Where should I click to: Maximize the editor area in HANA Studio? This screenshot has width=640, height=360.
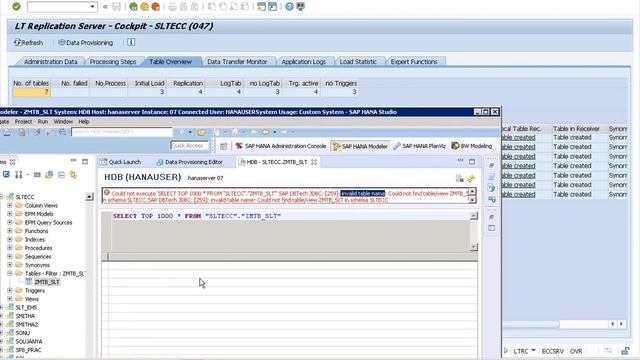[472, 161]
